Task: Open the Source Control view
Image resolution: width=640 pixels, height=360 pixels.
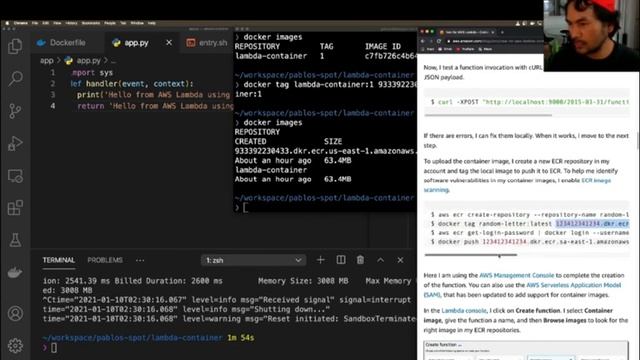Action: pyautogui.click(x=15, y=111)
